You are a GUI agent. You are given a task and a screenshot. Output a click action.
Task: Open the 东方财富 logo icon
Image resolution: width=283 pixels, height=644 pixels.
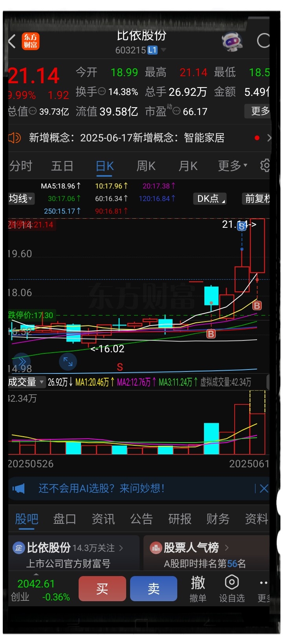[x=30, y=41]
